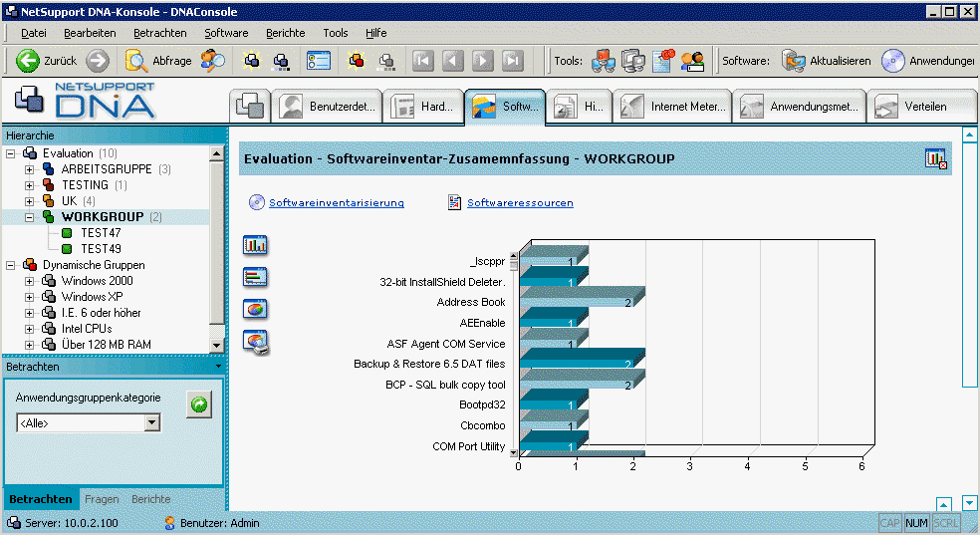Switch to the Softw... tab

click(x=505, y=107)
